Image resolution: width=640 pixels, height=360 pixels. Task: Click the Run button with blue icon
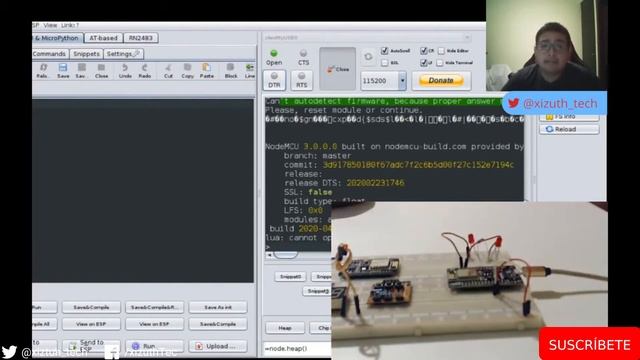(x=154, y=346)
